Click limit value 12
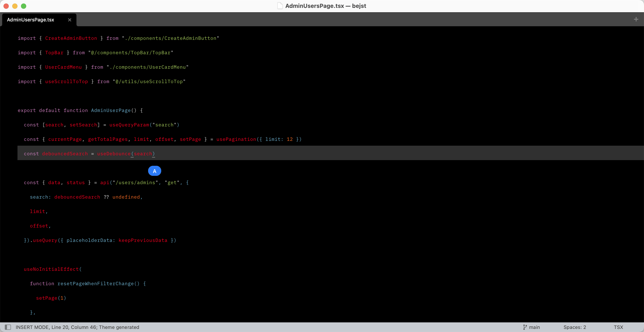Screen dimensions: 644x332 click(289, 139)
